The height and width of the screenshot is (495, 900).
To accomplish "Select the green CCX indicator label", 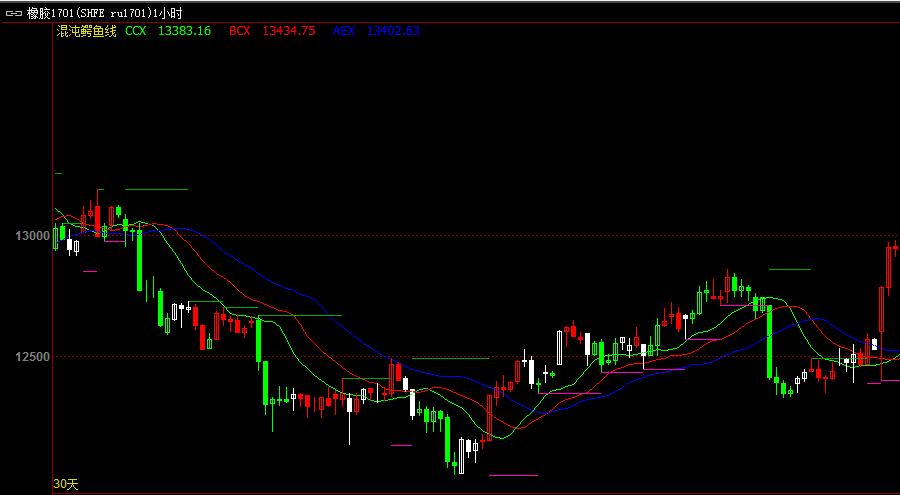I will [x=135, y=32].
